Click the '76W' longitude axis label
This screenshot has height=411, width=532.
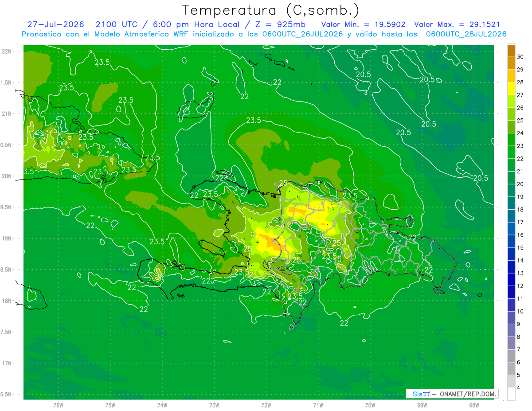point(58,405)
